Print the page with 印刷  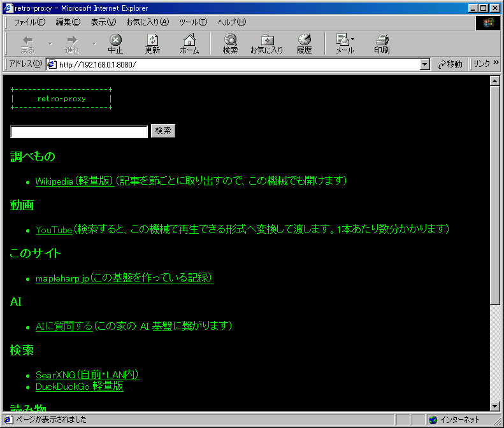pos(382,43)
